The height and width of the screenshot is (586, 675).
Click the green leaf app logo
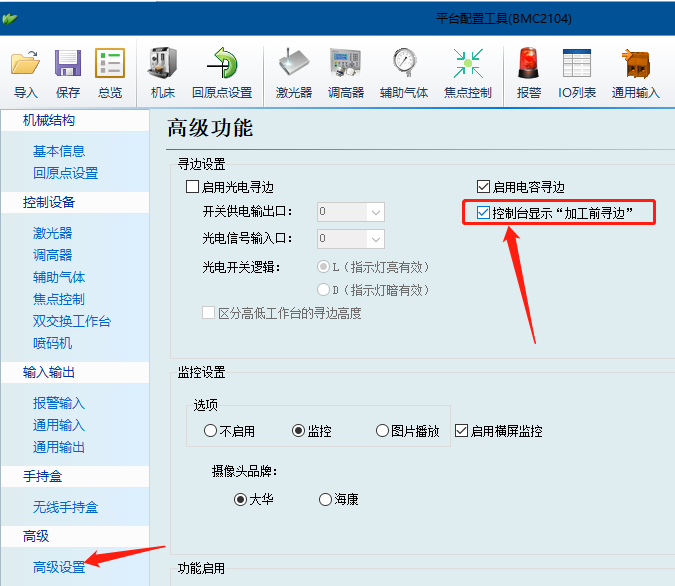(x=9, y=19)
